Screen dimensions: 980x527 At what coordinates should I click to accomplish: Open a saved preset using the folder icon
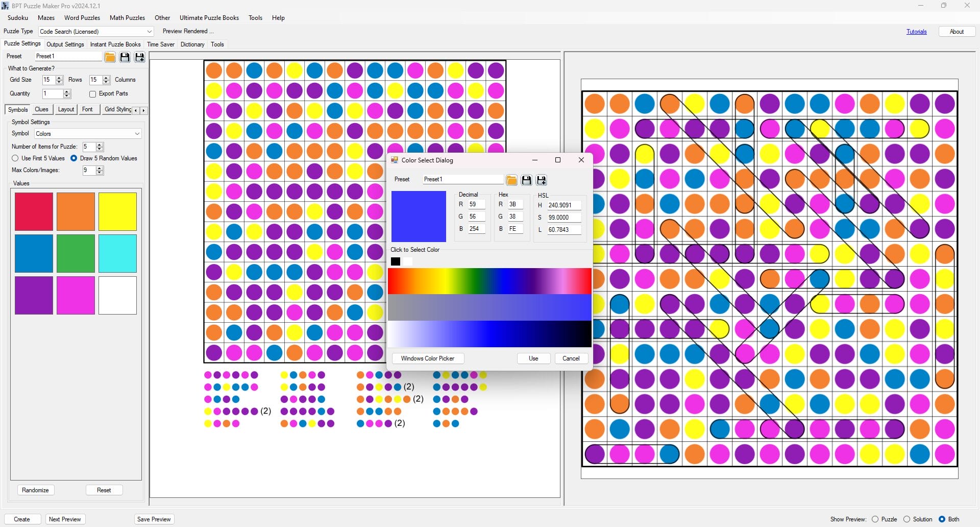pos(110,57)
